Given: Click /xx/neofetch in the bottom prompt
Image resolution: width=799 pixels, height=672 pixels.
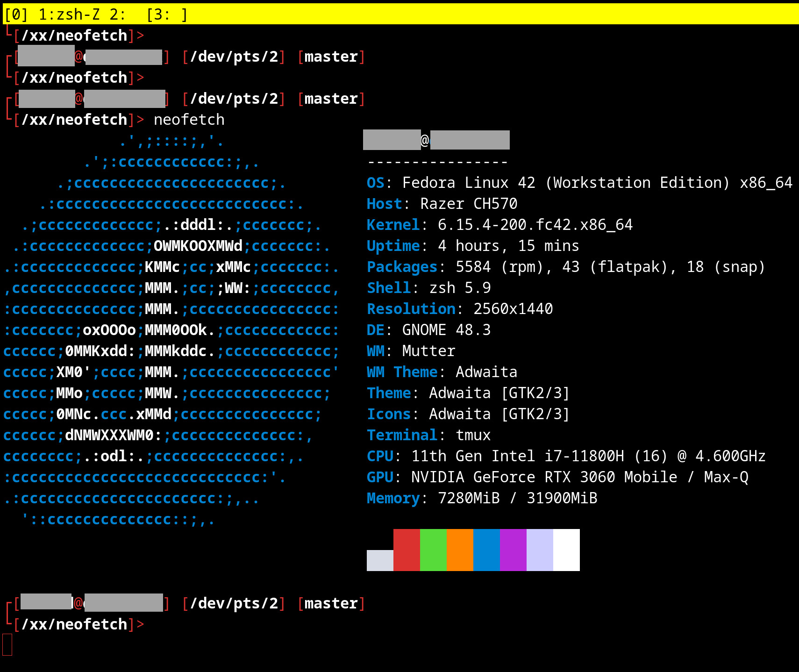Looking at the screenshot, I should (75, 624).
